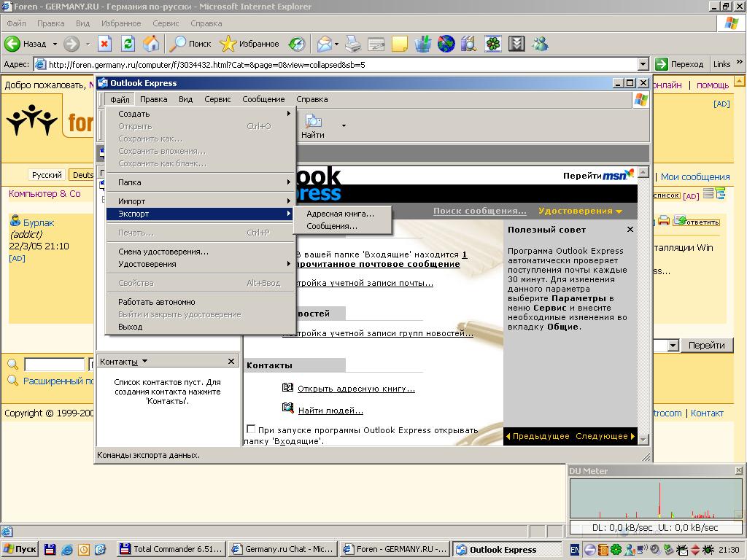Image resolution: width=747 pixels, height=560 pixels.
Task: Open the Internet Explorer address bar dropdown arrow
Action: (643, 64)
